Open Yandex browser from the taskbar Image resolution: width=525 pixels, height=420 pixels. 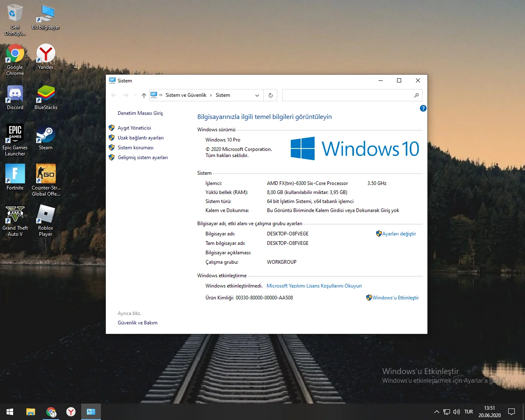[71, 412]
